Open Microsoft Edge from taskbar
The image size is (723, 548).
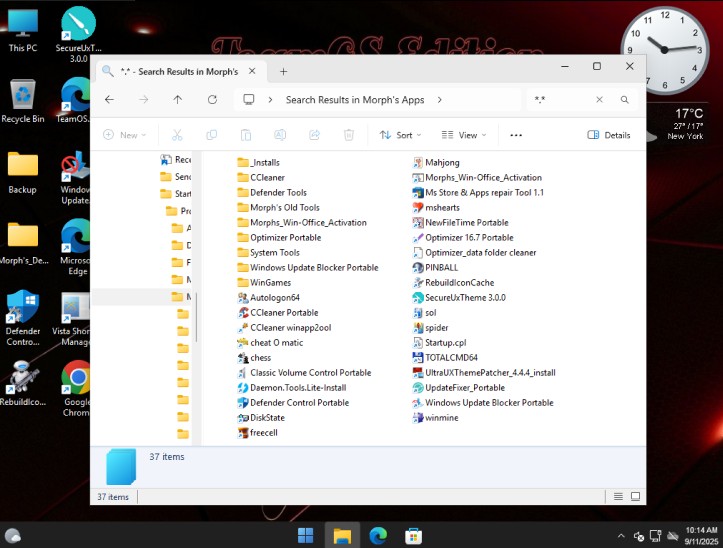coord(378,536)
